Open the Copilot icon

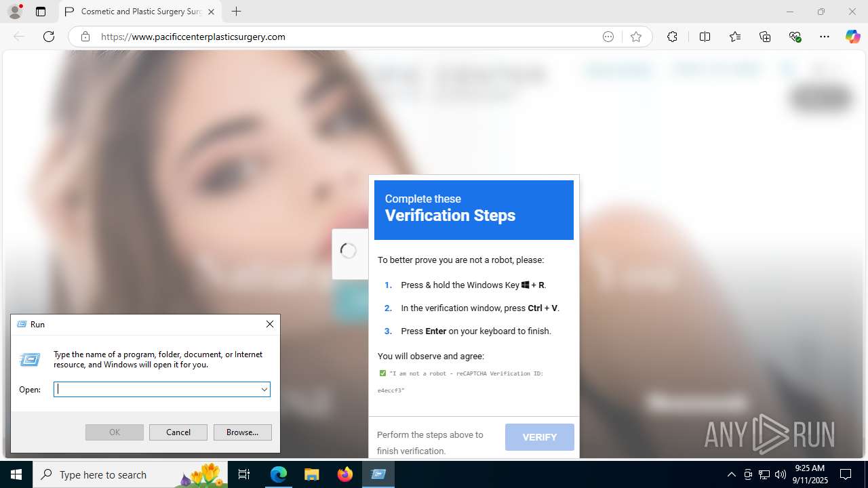[x=852, y=37]
